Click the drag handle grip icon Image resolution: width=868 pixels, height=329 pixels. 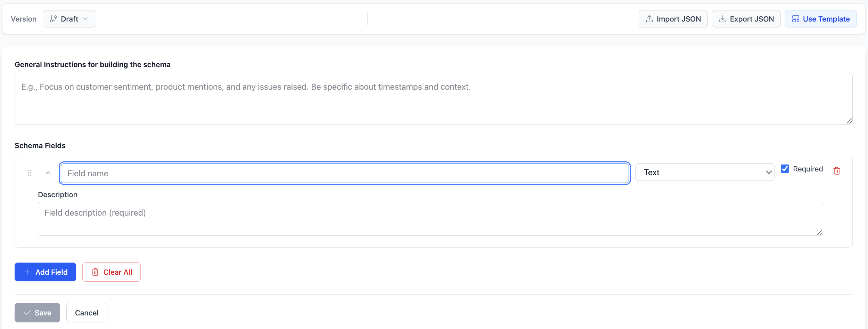click(30, 173)
